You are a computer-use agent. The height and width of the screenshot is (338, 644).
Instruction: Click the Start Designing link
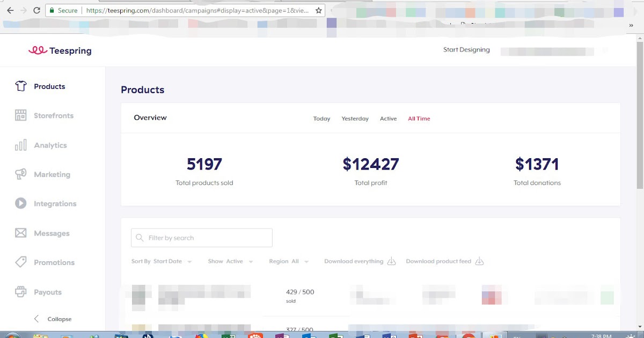pos(466,49)
